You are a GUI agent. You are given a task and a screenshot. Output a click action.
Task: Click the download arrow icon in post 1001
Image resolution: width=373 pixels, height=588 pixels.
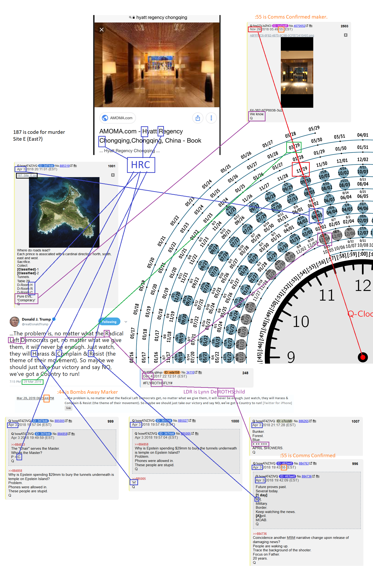pos(113,175)
